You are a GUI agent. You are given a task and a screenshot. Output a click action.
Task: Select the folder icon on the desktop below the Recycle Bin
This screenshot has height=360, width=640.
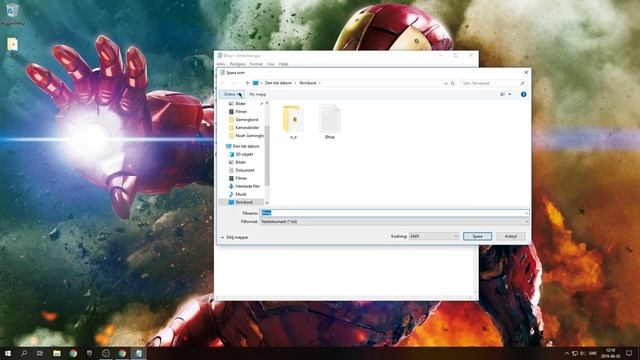point(12,45)
